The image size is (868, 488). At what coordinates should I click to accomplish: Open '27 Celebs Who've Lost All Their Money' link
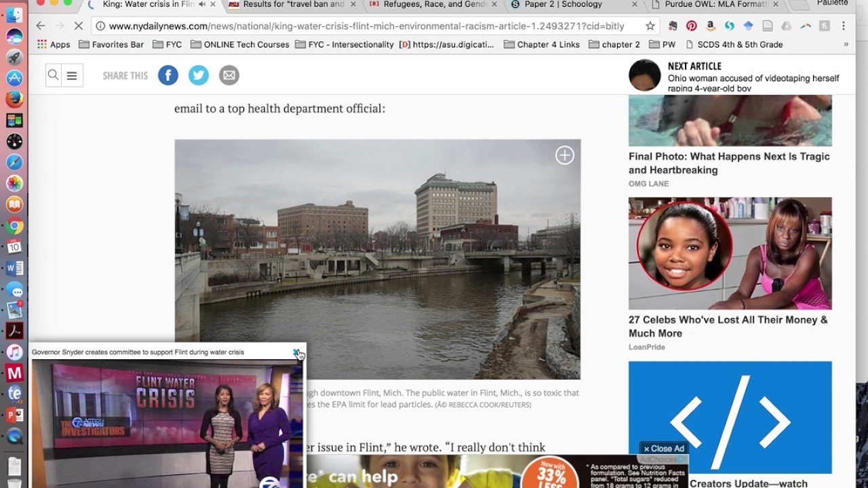pyautogui.click(x=728, y=327)
